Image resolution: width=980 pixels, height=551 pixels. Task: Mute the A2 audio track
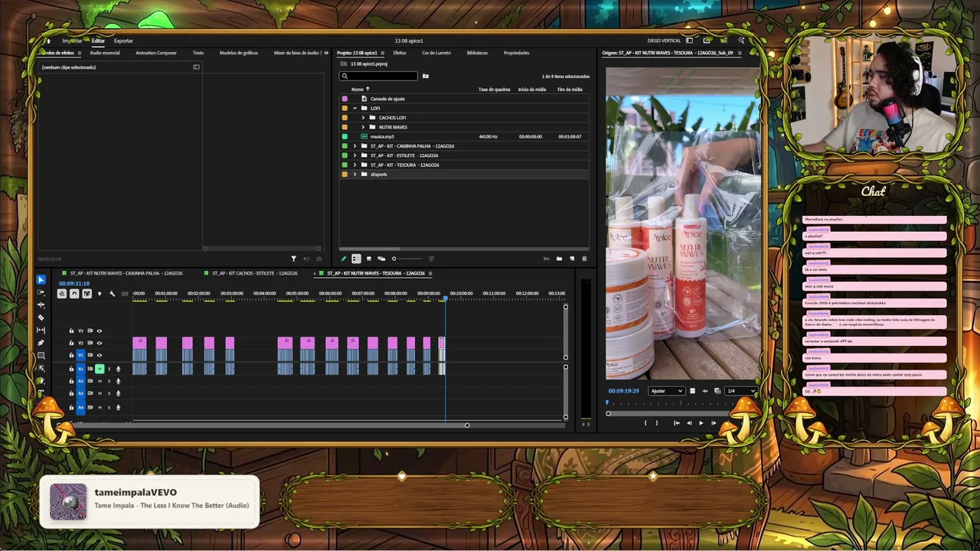pos(100,381)
